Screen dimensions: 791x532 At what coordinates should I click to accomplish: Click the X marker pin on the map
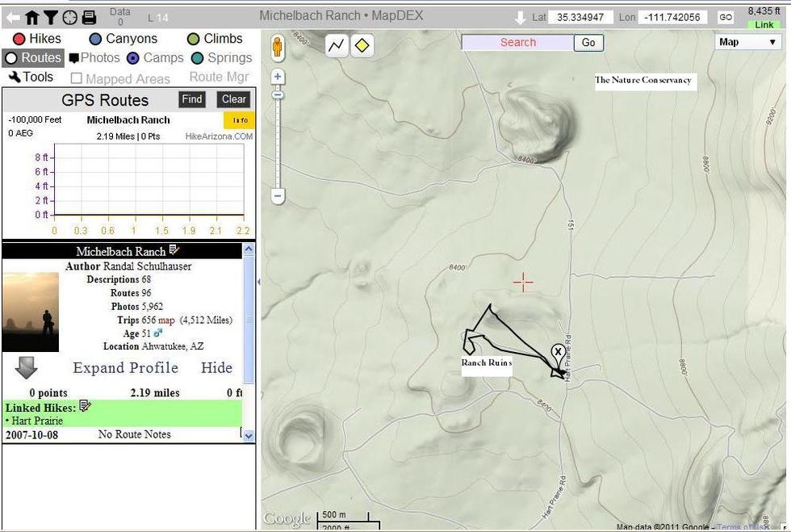coord(558,353)
